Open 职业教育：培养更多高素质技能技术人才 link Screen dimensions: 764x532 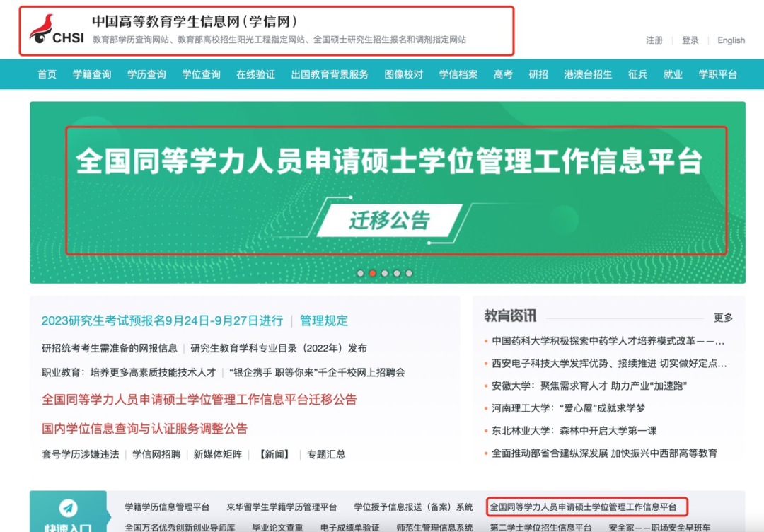(x=129, y=373)
